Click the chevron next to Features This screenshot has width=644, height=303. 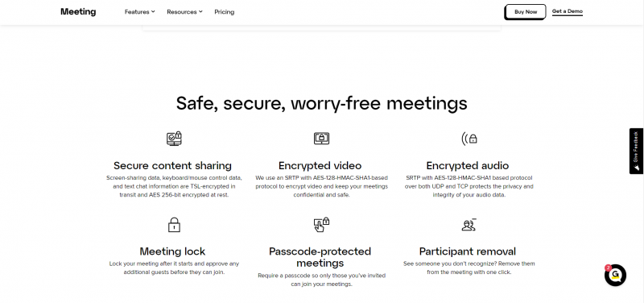[153, 12]
